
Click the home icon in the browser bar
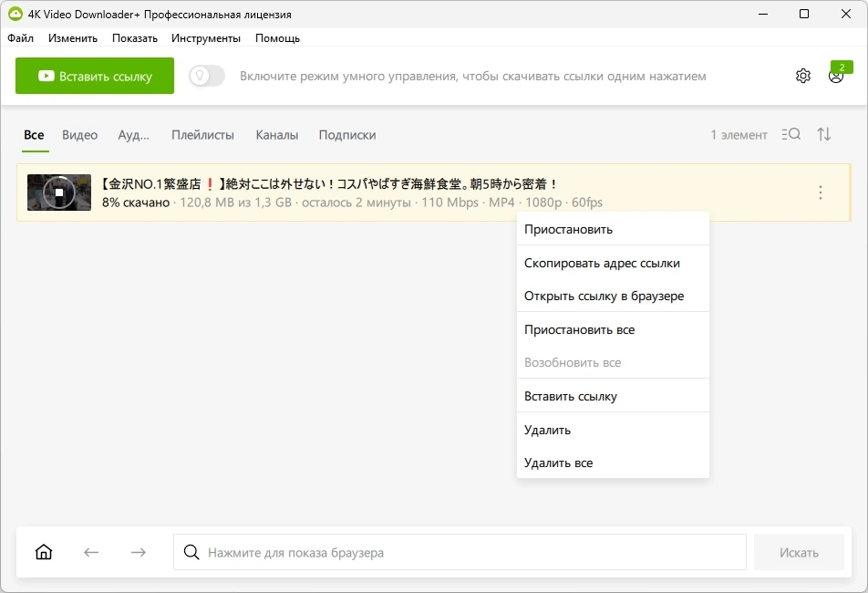coord(44,552)
